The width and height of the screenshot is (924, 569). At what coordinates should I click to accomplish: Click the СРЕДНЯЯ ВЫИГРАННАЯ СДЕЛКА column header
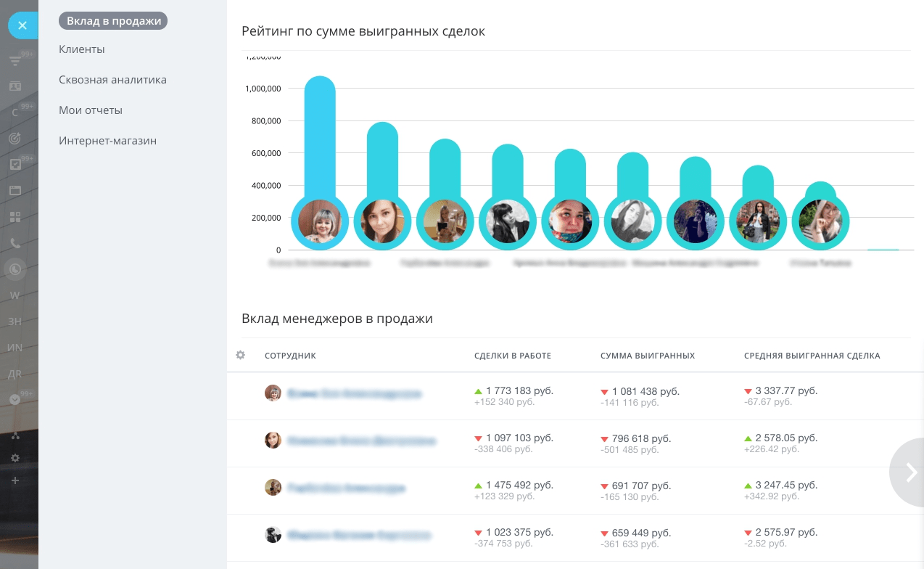tap(812, 356)
